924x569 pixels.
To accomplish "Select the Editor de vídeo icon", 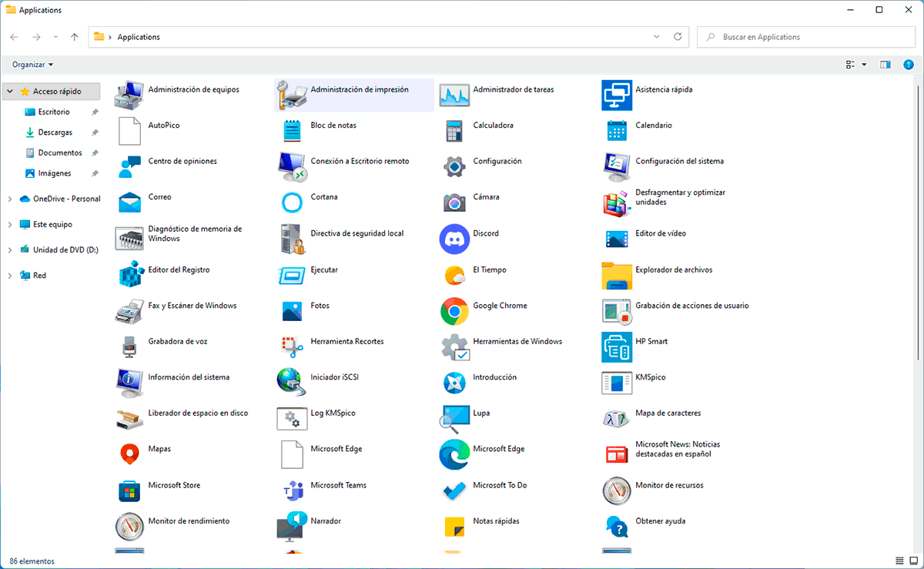I will 617,239.
